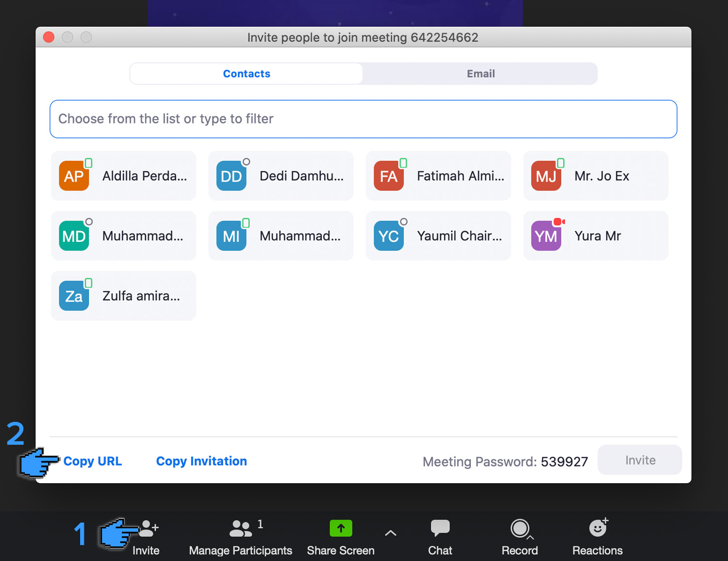Start recording the meeting

coord(519,534)
